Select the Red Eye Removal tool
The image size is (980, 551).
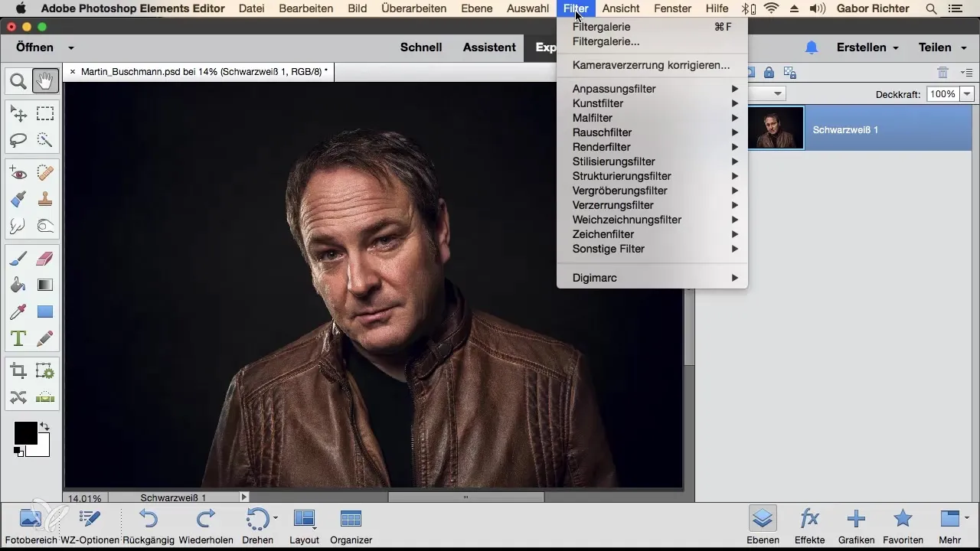coord(18,174)
